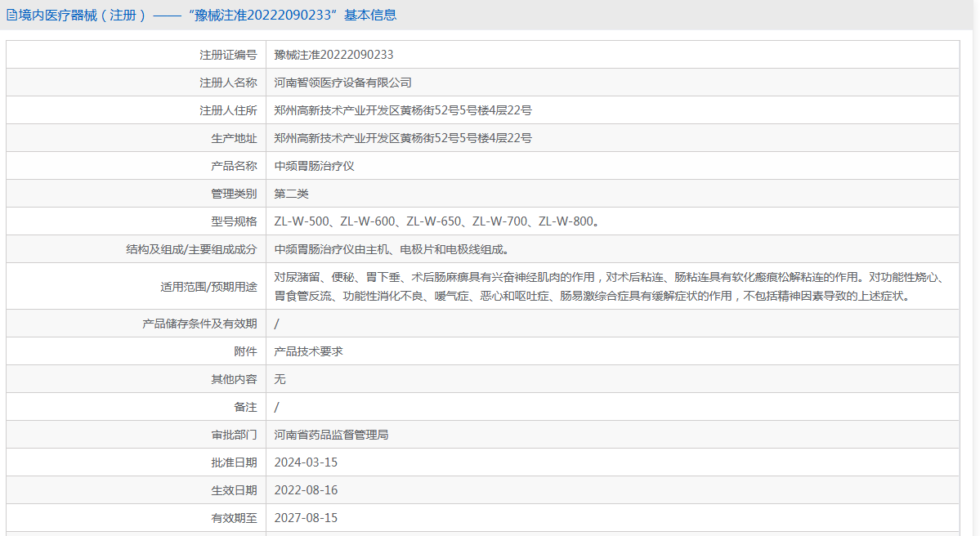The height and width of the screenshot is (536, 980).
Task: Click the 注册人名称 label
Action: 228,83
